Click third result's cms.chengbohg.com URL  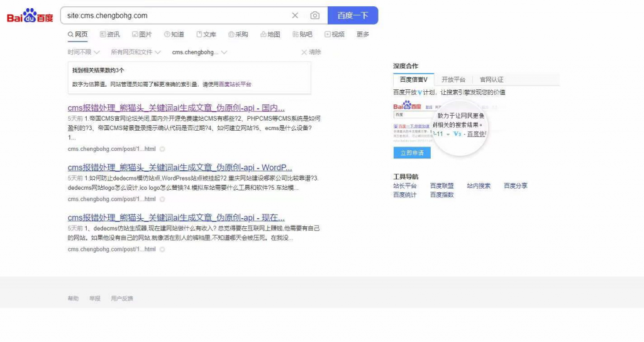coord(112,249)
